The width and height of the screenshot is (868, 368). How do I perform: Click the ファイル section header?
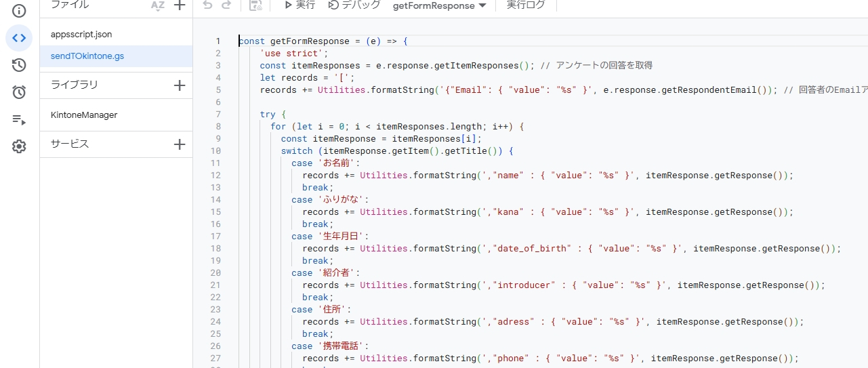(x=70, y=5)
